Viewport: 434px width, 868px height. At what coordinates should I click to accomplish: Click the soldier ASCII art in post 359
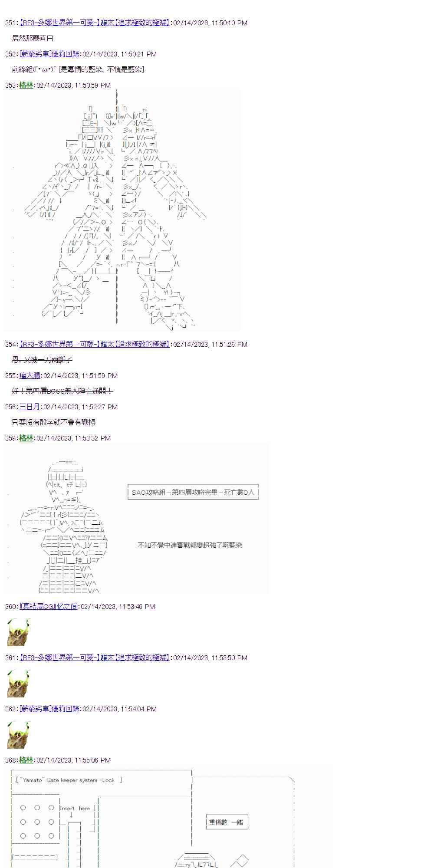pos(63,526)
